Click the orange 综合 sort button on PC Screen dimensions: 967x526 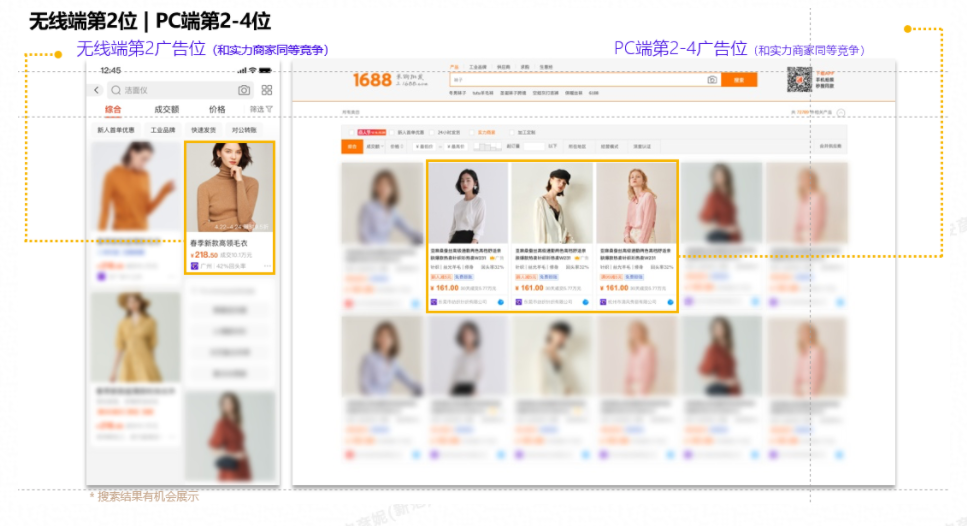352,147
